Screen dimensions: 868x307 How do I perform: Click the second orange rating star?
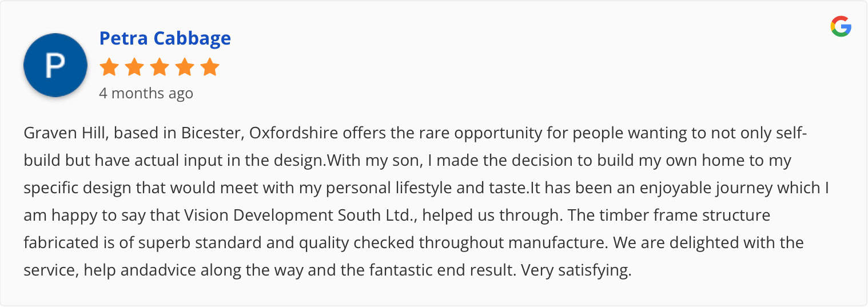[x=134, y=67]
